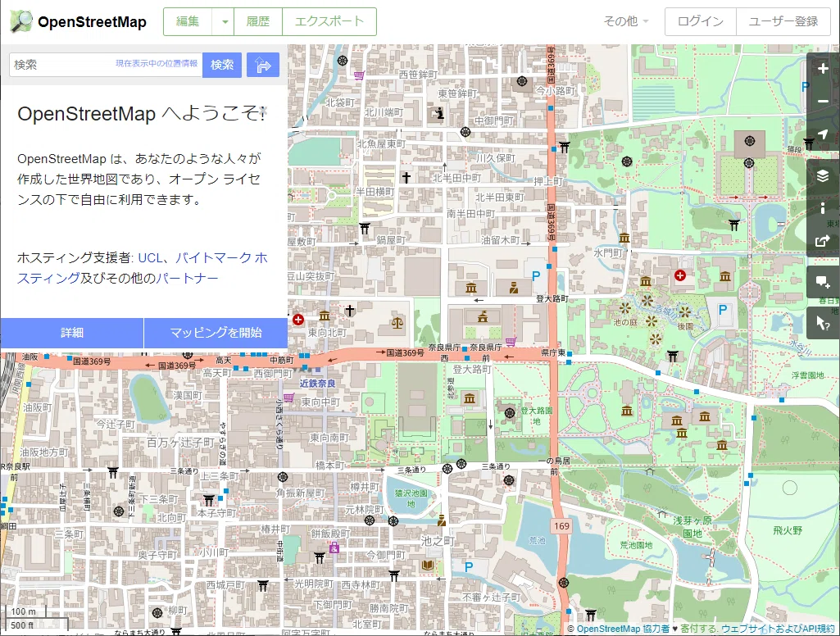Click the parking P near 後園

(722, 309)
